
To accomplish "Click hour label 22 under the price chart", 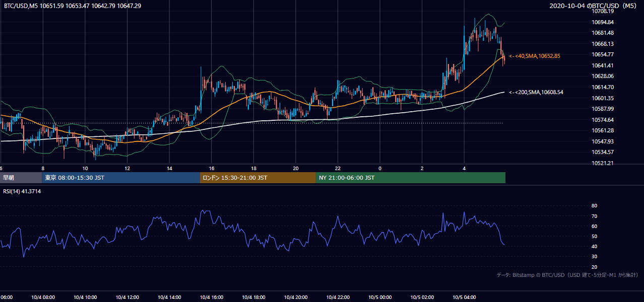I will click(338, 168).
